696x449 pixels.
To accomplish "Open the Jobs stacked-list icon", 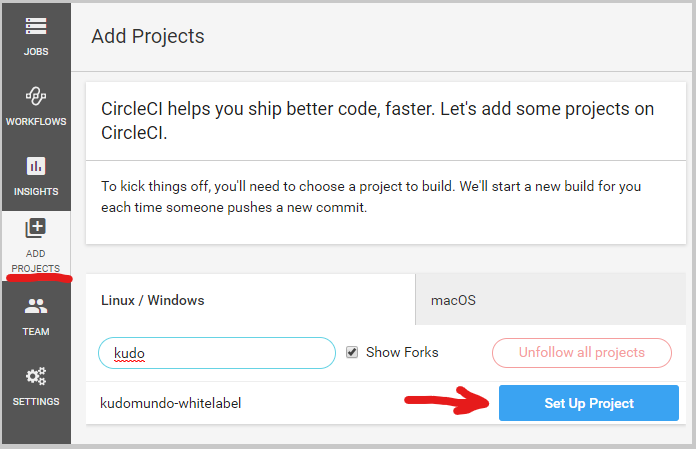I will tap(36, 26).
